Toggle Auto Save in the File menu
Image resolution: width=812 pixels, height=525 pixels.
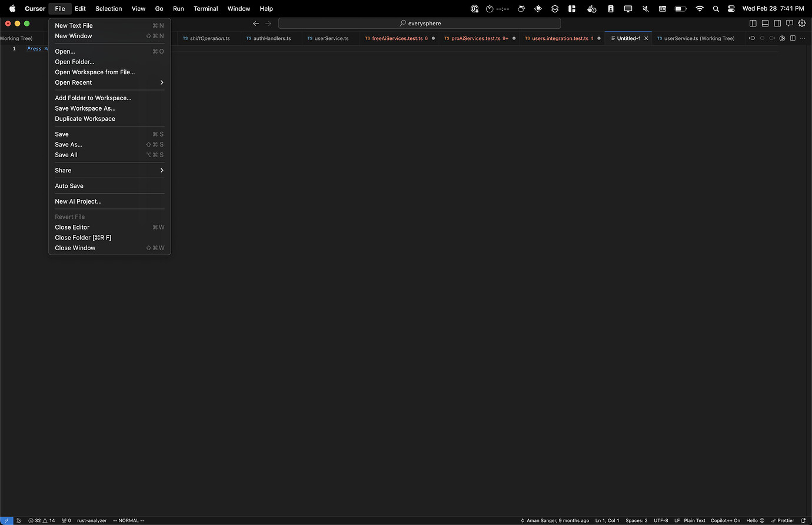click(69, 185)
